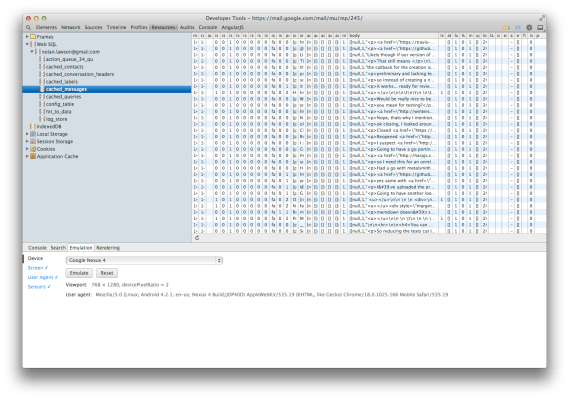Click table icon beside log_store
The width and height of the screenshot is (569, 399).
[x=42, y=119]
